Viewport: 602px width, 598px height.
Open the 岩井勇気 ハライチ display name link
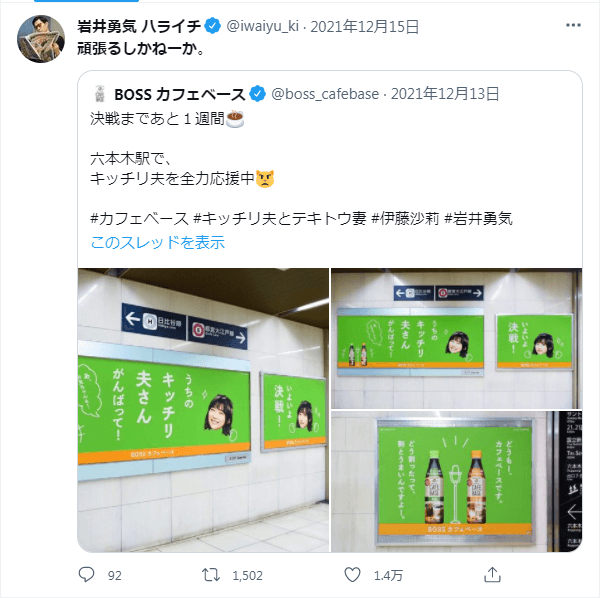coord(139,26)
